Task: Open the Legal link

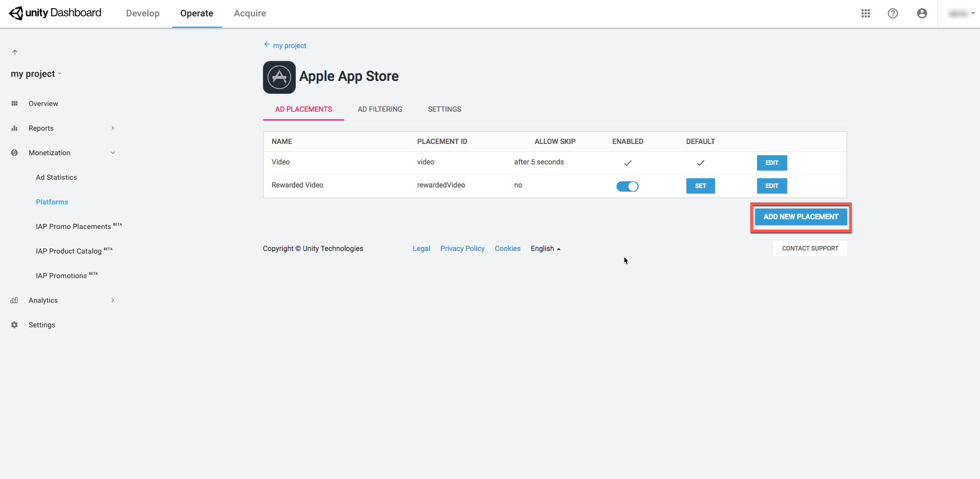Action: [x=421, y=248]
